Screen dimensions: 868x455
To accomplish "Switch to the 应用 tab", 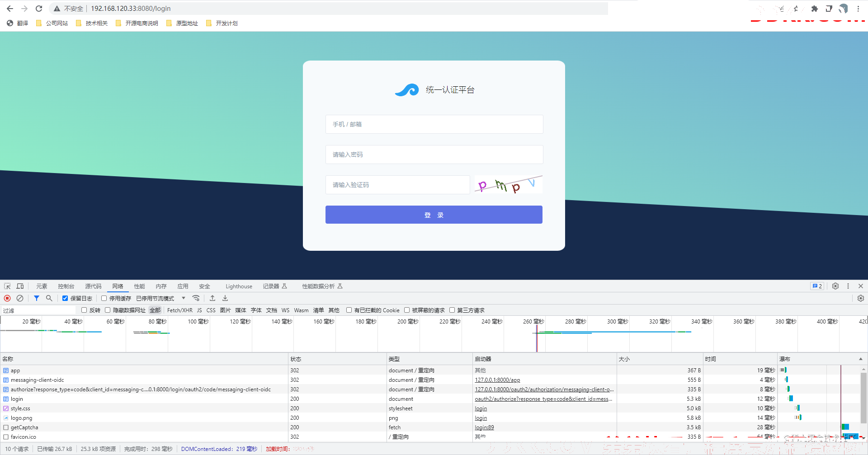I will coord(183,286).
